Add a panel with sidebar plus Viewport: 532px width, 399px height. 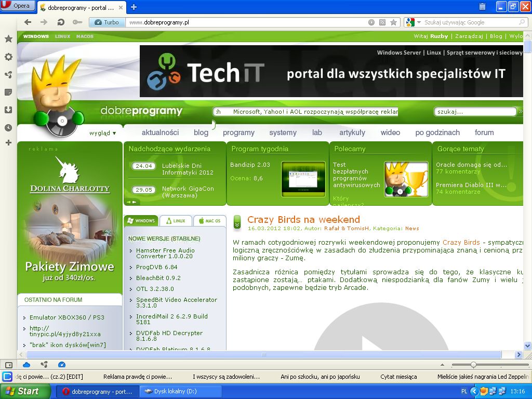tap(8, 143)
